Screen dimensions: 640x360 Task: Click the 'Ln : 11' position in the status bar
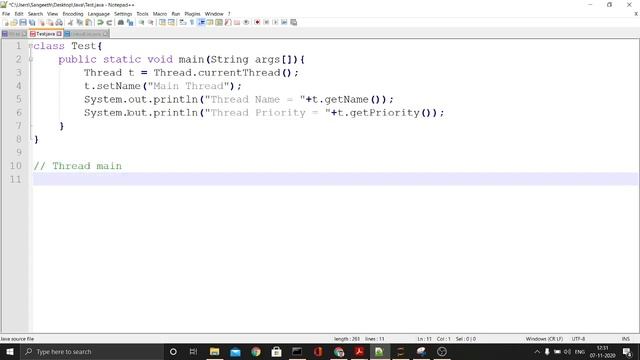point(424,339)
